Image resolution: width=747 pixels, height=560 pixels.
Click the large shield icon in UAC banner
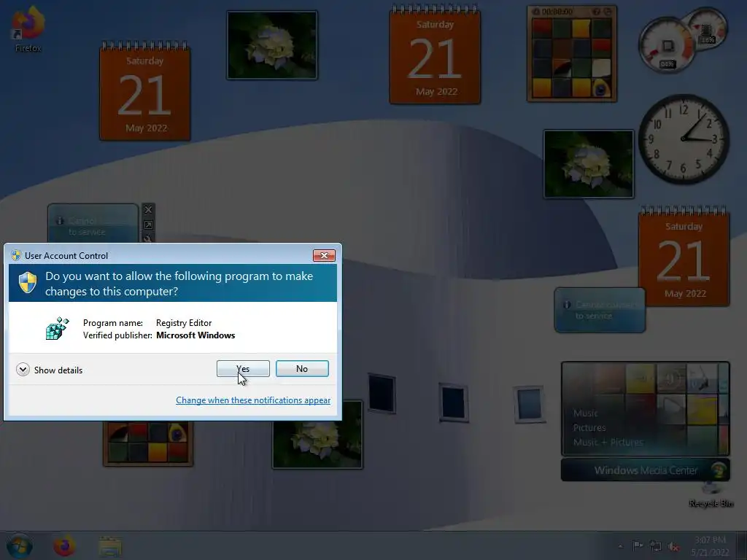(x=28, y=282)
